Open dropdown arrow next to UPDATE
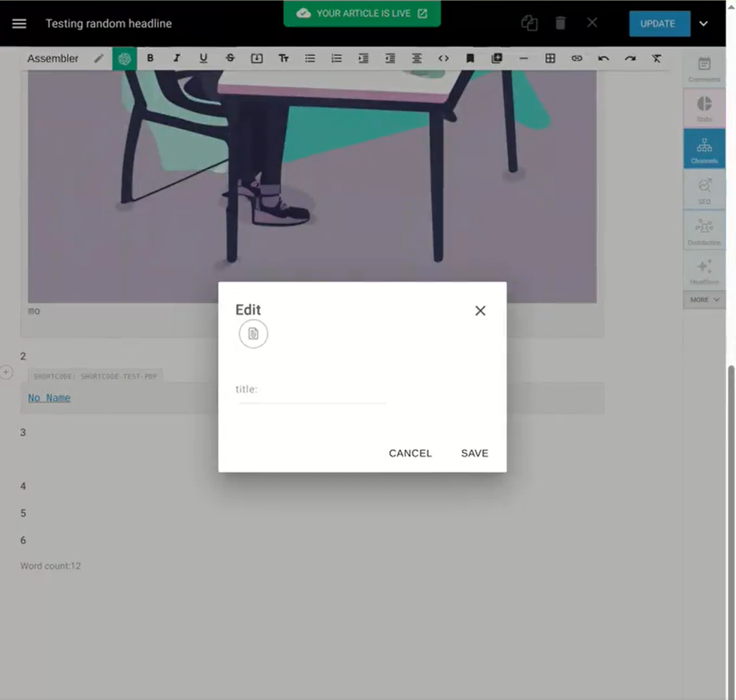 704,23
